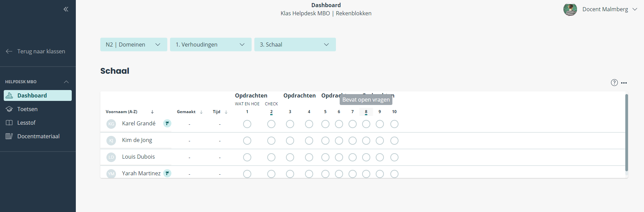Open the 1. Verhoudingen dropdown
This screenshot has width=644, height=212.
(x=211, y=45)
